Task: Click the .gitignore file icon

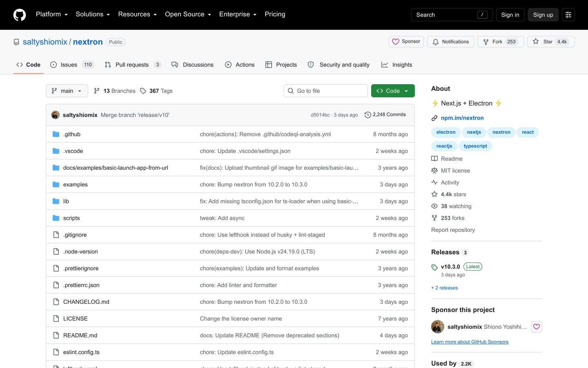Action: [x=56, y=235]
